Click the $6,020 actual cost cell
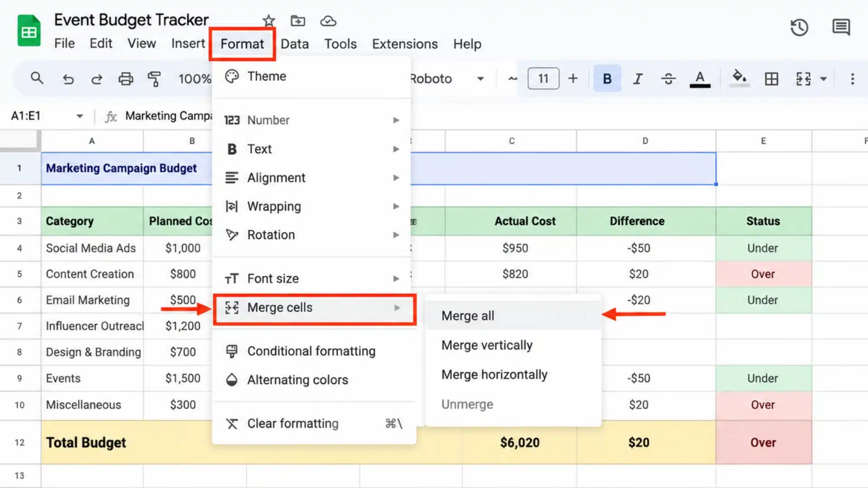The image size is (868, 488). click(519, 442)
